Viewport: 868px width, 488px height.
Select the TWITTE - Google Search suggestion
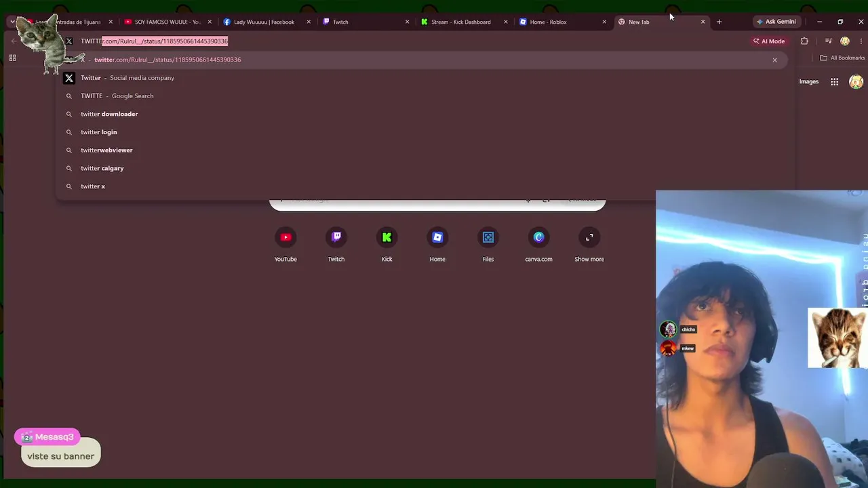tap(422, 96)
